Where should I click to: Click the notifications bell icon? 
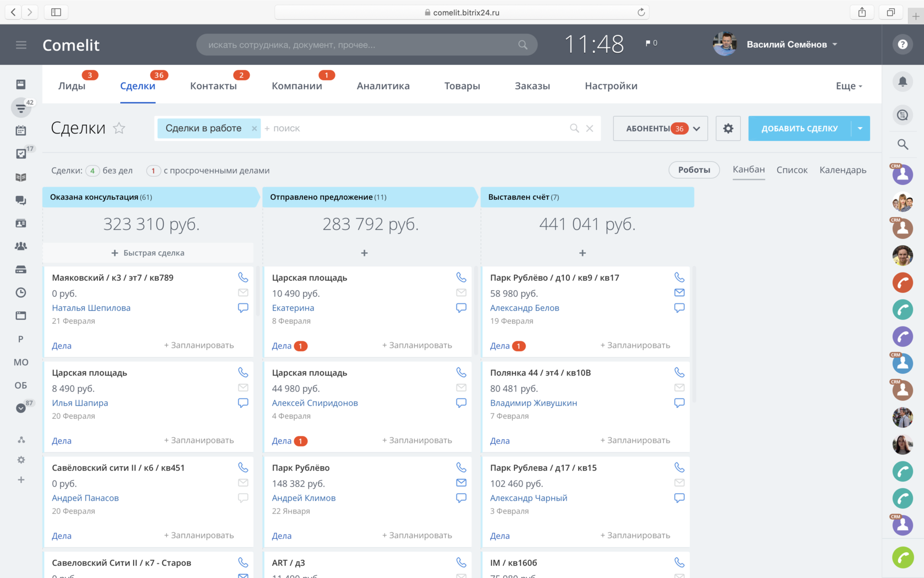click(x=903, y=82)
